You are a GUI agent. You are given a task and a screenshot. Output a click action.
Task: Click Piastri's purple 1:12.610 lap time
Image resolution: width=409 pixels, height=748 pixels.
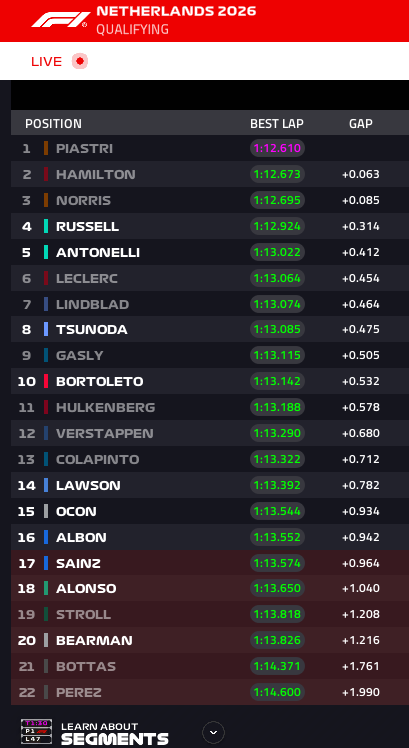point(277,148)
